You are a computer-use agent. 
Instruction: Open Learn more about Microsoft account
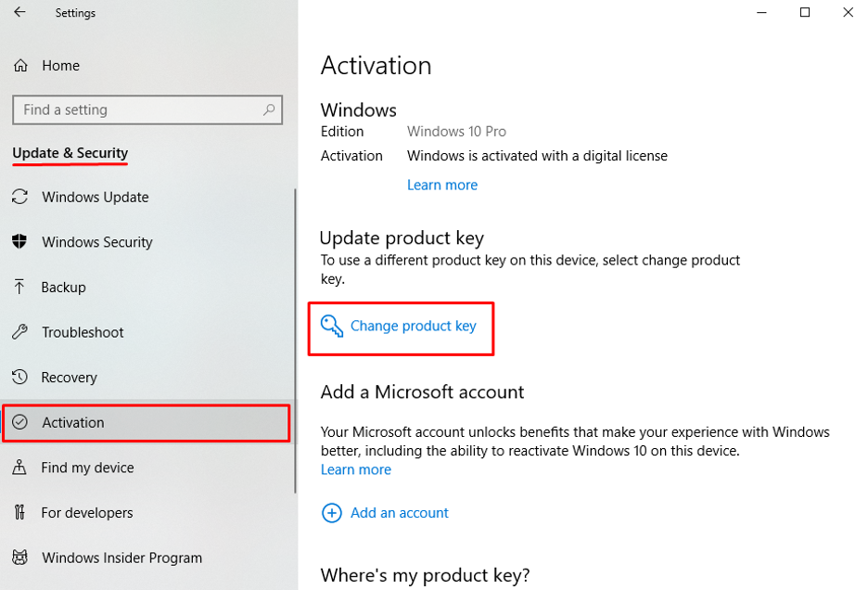click(356, 469)
